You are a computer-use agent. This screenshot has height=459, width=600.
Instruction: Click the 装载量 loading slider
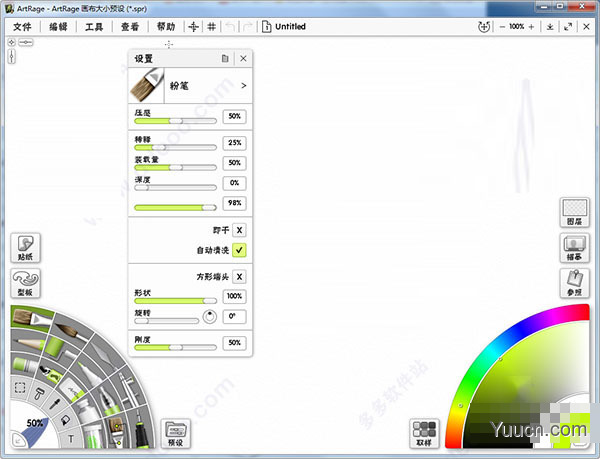tap(176, 168)
